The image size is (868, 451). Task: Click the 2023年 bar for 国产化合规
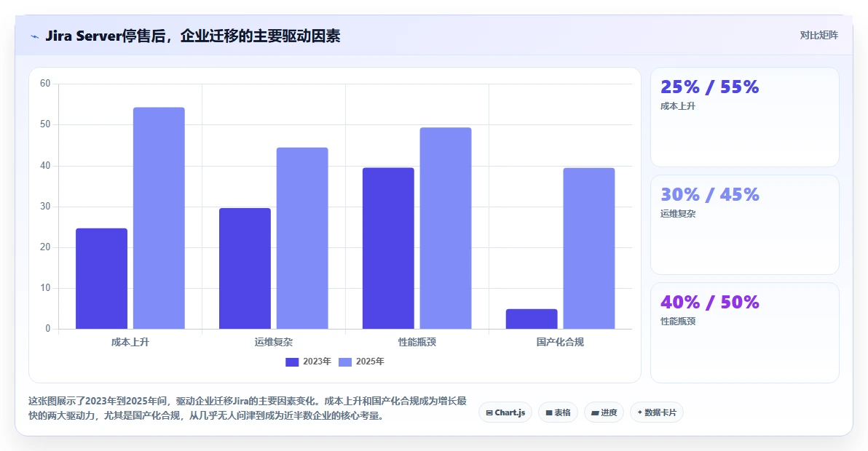click(532, 319)
